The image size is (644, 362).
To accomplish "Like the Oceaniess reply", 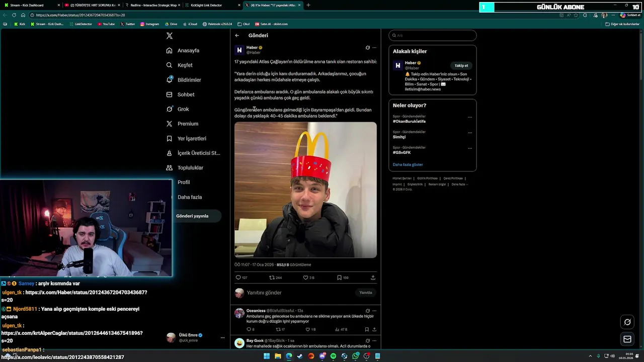I will tap(308, 329).
